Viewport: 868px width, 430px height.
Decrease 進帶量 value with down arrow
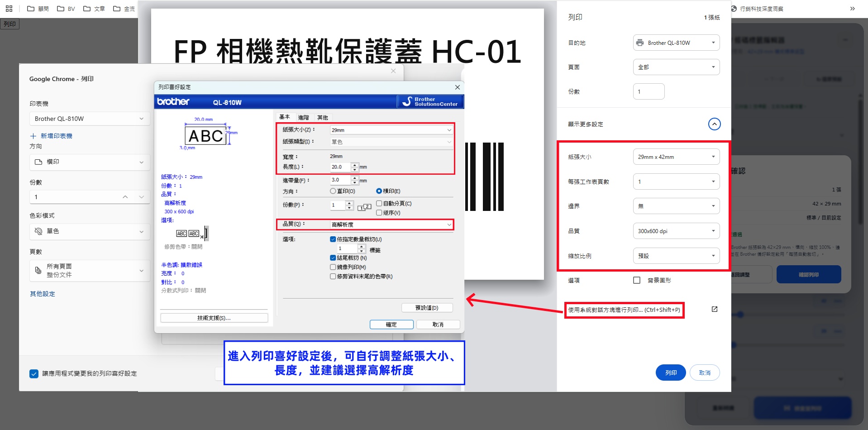coord(355,182)
